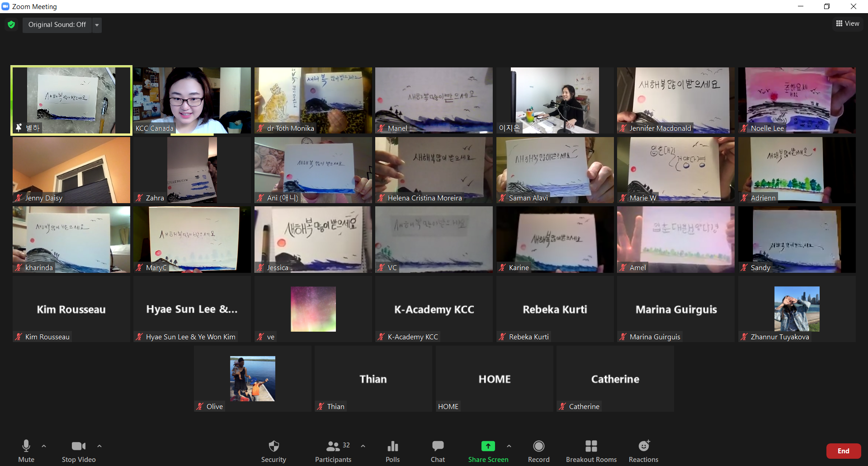Expand the audio options arrow beside Mute
The width and height of the screenshot is (868, 466).
pyautogui.click(x=44, y=446)
